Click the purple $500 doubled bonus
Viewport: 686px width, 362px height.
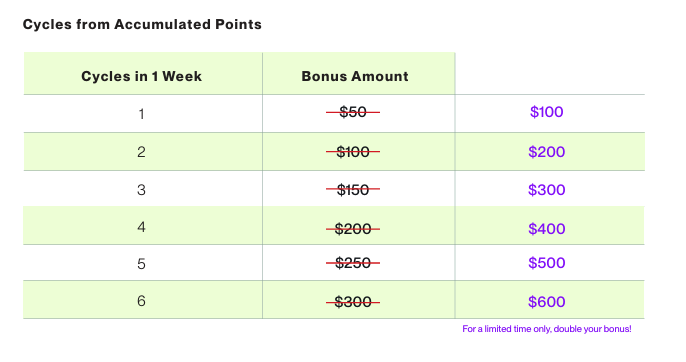(546, 263)
